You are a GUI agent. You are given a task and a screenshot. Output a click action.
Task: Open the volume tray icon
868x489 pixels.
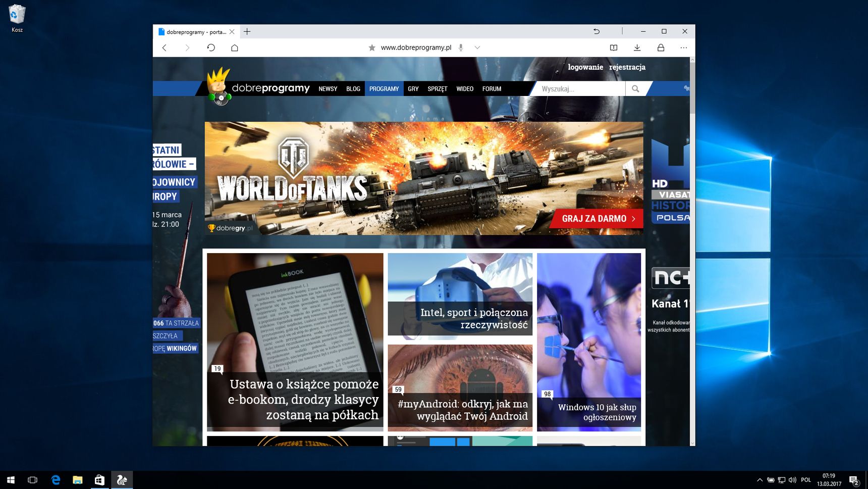click(x=792, y=480)
